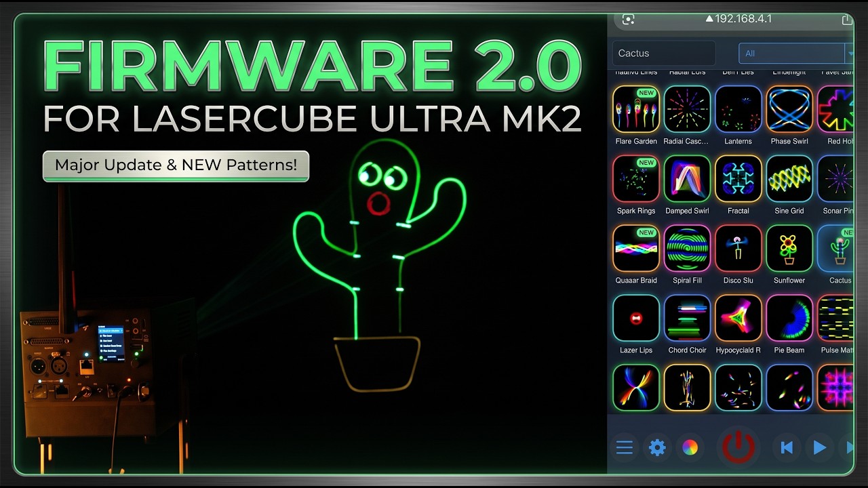
Task: Select the Flare Garden pattern icon
Action: [636, 108]
